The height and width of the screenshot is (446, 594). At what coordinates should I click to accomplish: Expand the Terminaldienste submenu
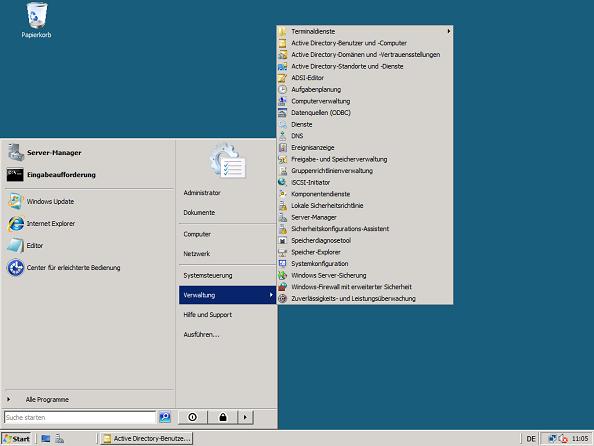point(365,31)
